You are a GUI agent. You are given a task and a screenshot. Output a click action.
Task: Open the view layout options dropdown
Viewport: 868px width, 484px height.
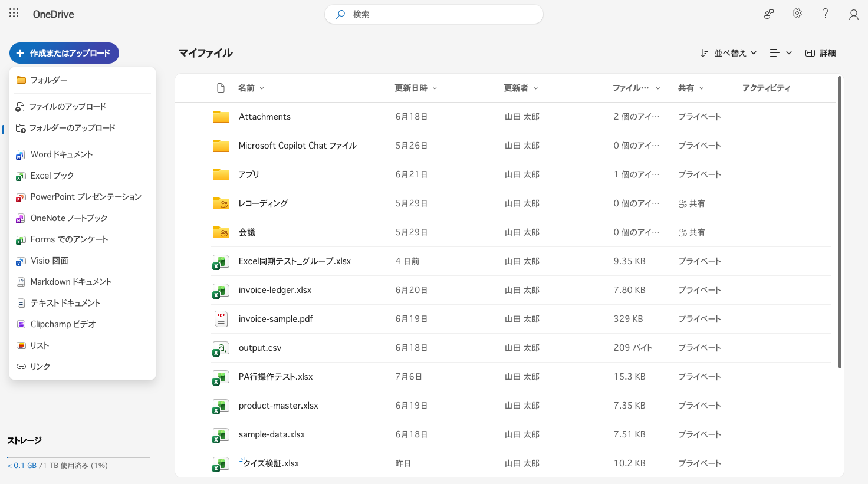[781, 53]
